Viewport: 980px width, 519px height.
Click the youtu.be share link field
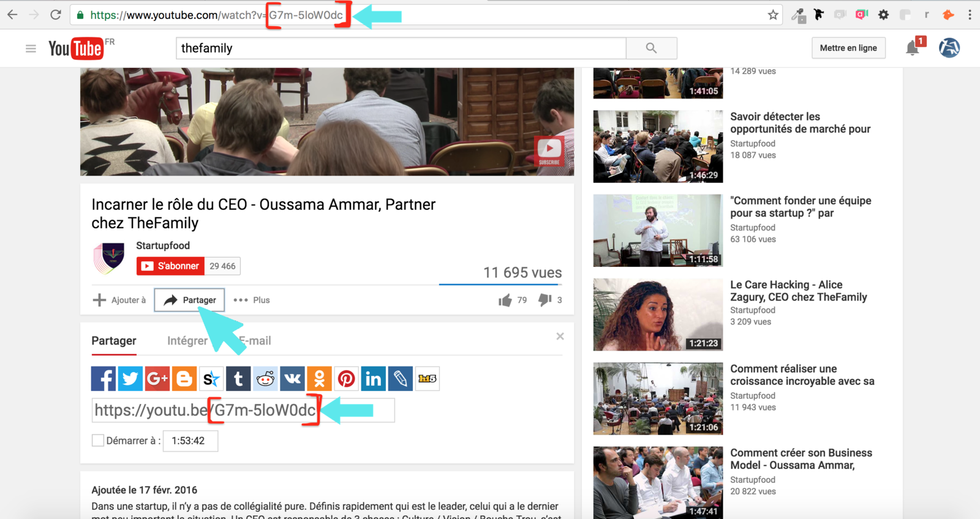[x=243, y=410]
